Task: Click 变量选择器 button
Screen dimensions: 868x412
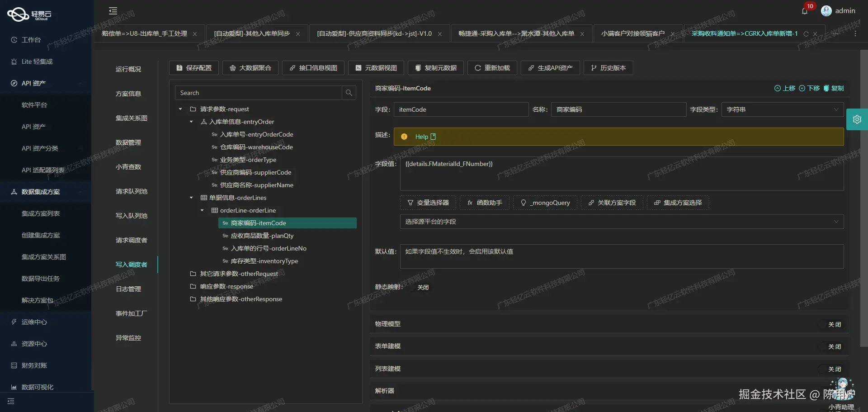Action: pos(428,203)
